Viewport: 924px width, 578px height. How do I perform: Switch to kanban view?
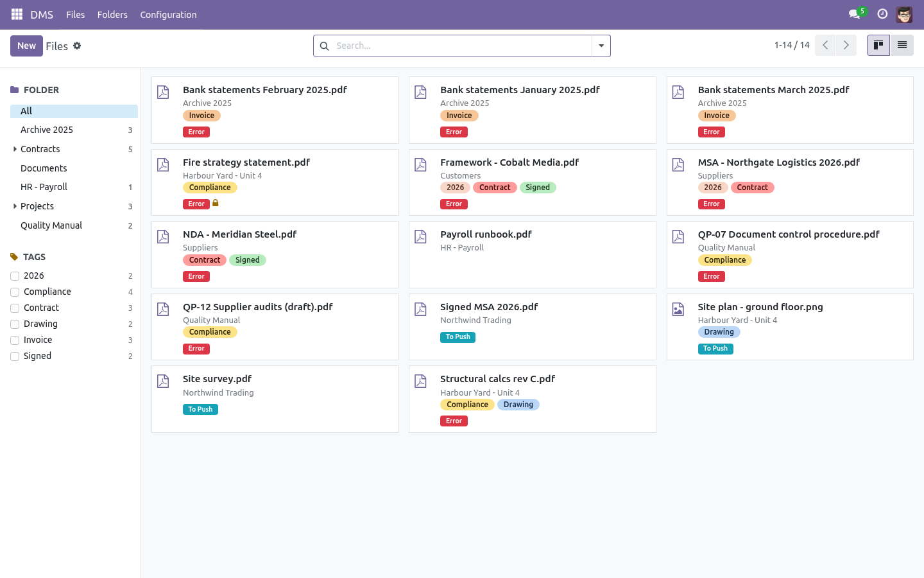pos(878,45)
